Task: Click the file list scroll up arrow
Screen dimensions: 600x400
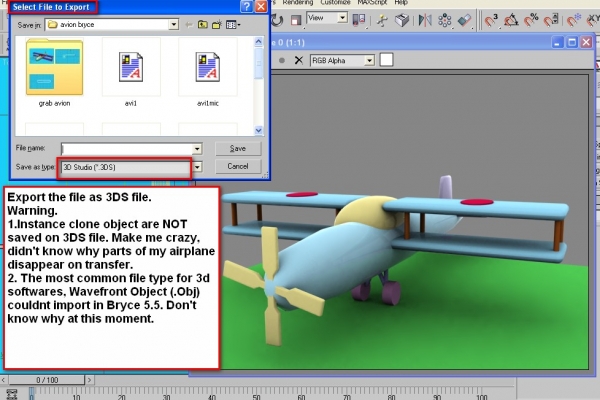Action: tap(259, 41)
